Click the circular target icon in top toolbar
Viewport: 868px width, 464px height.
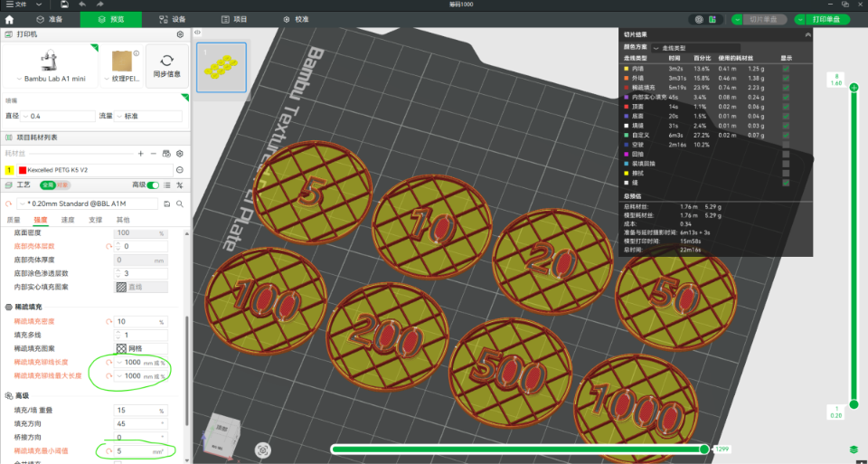click(x=699, y=19)
